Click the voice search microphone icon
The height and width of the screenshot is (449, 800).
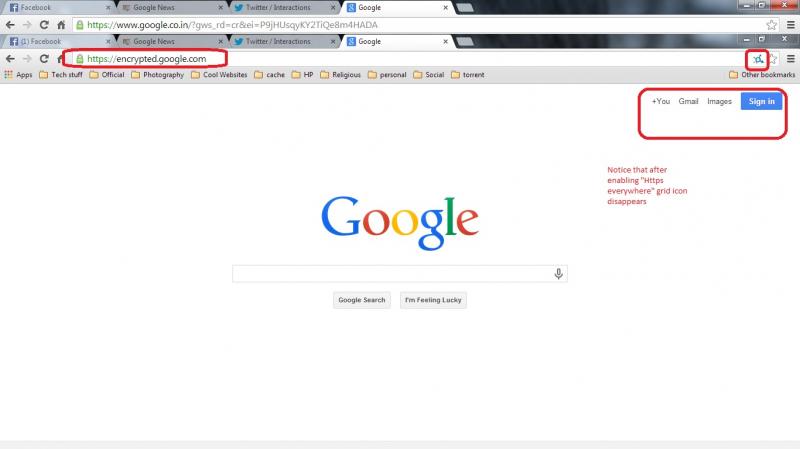[559, 274]
